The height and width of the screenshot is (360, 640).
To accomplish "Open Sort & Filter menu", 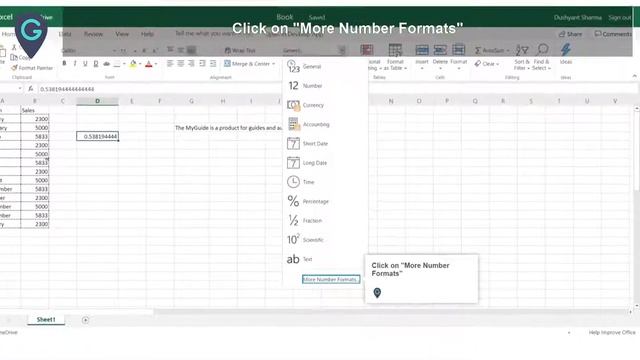I will click(x=522, y=57).
